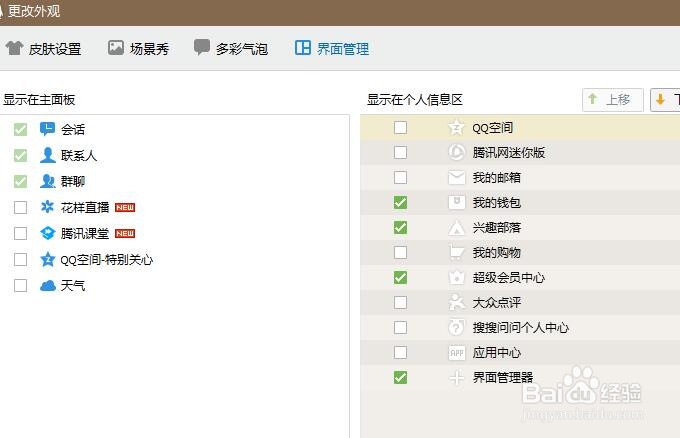Click the 群聊 group icon
Screen dimensions: 680x438
point(48,181)
